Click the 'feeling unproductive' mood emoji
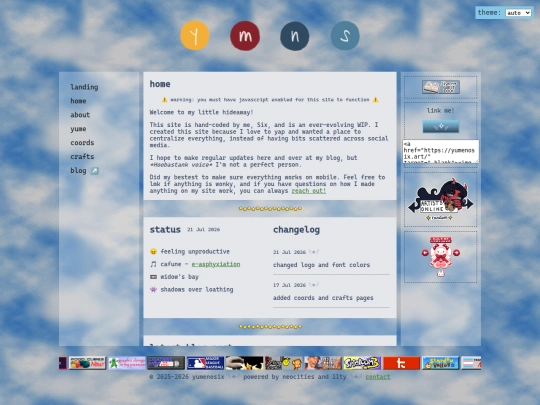Image resolution: width=540 pixels, height=405 pixels. (153, 252)
